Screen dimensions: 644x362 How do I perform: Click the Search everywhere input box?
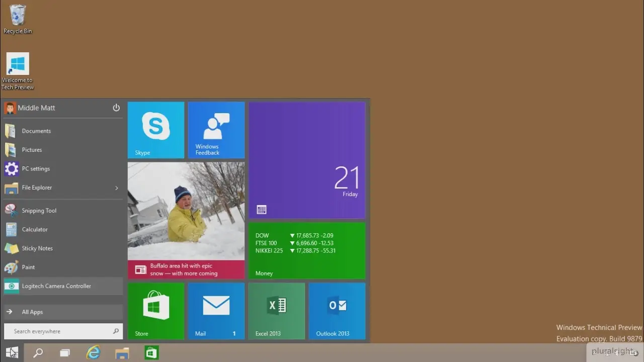[63, 331]
